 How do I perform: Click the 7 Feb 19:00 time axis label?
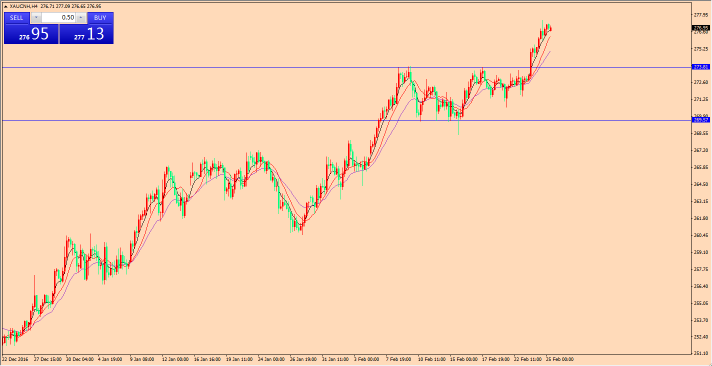point(399,359)
